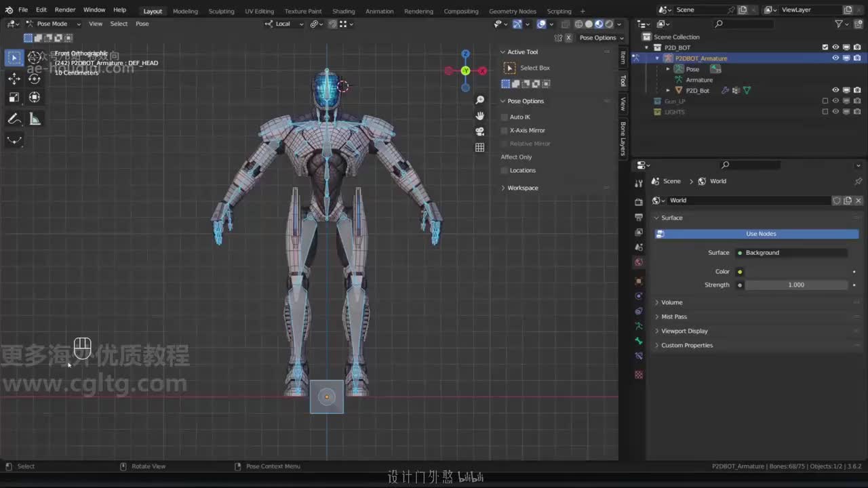The height and width of the screenshot is (488, 868).
Task: Toggle the camera view icon
Action: pos(480,131)
